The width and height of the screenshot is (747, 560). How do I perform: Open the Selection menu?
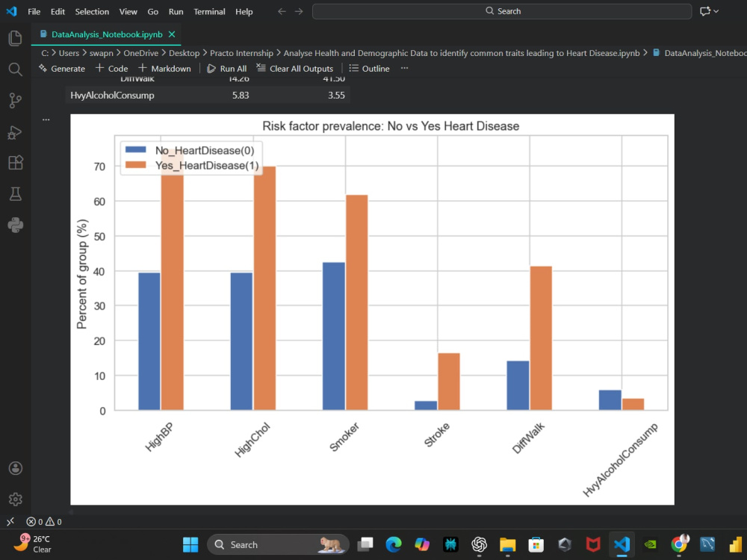[x=92, y=11]
